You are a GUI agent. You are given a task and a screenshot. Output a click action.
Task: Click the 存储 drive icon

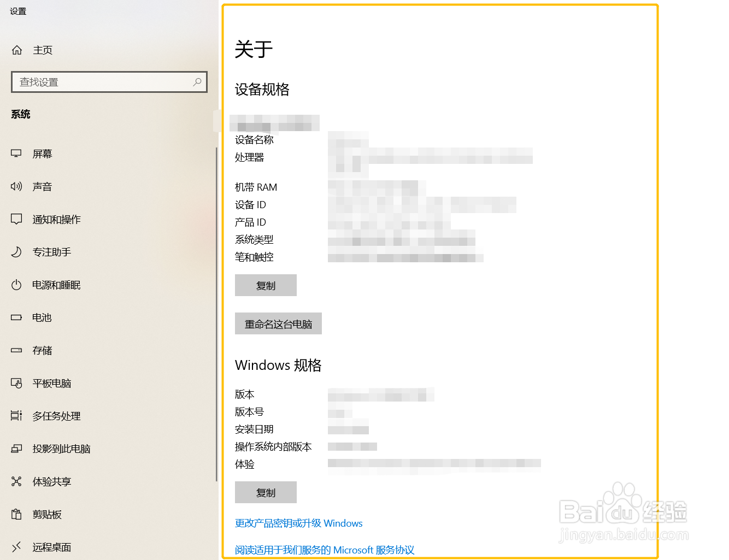tap(16, 350)
